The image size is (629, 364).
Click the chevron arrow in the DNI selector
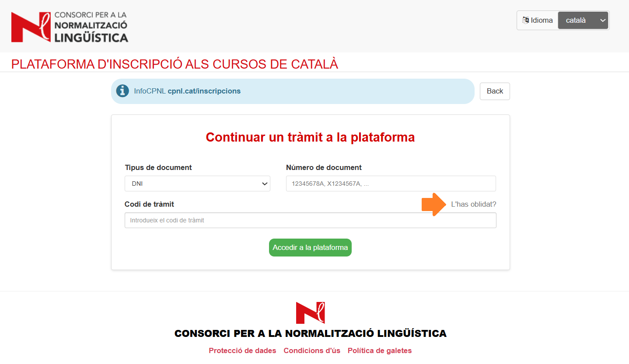[x=264, y=184]
